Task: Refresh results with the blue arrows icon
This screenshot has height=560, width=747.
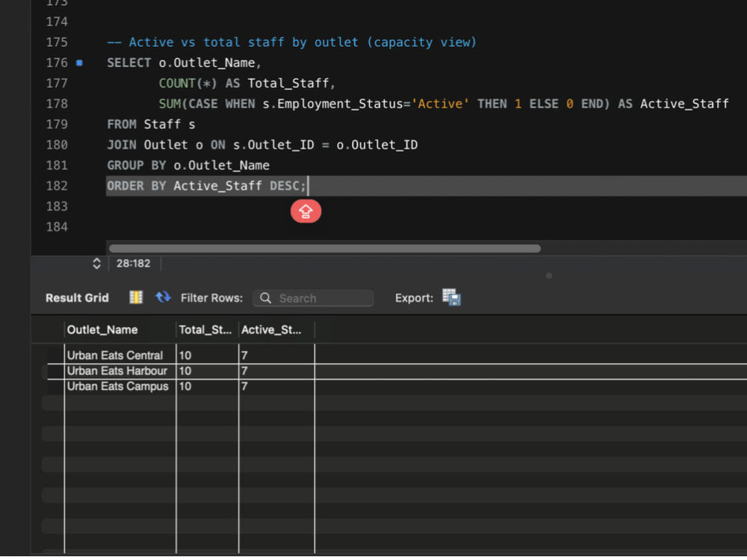Action: tap(163, 298)
